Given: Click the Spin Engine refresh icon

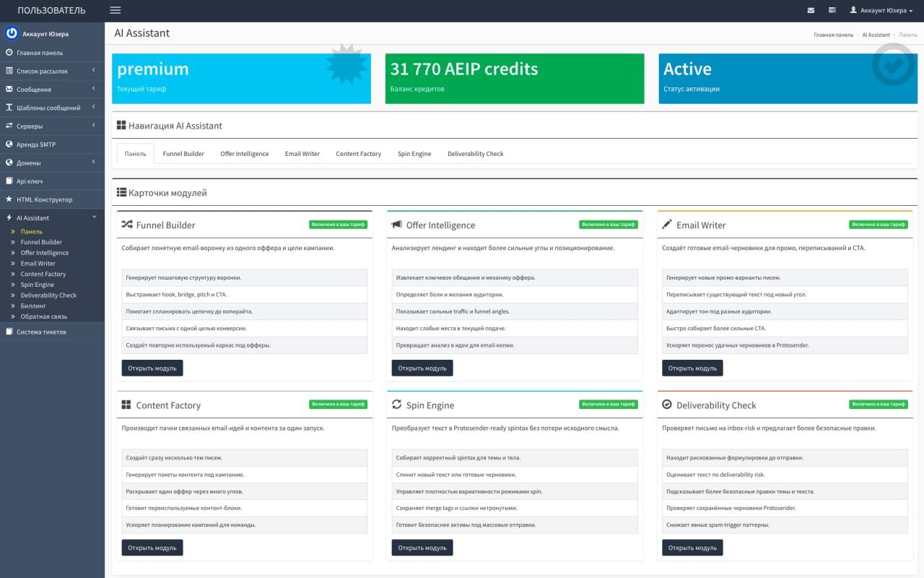Looking at the screenshot, I should pos(396,405).
